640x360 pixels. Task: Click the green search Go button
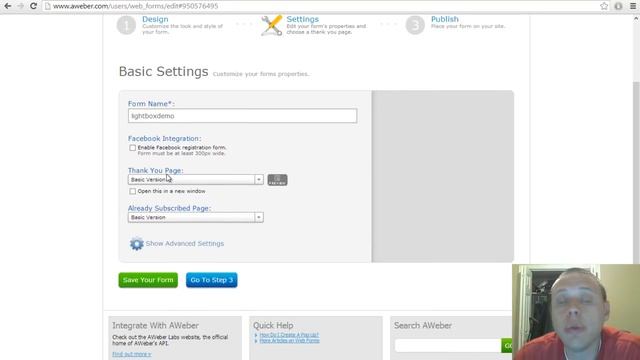[x=507, y=345]
